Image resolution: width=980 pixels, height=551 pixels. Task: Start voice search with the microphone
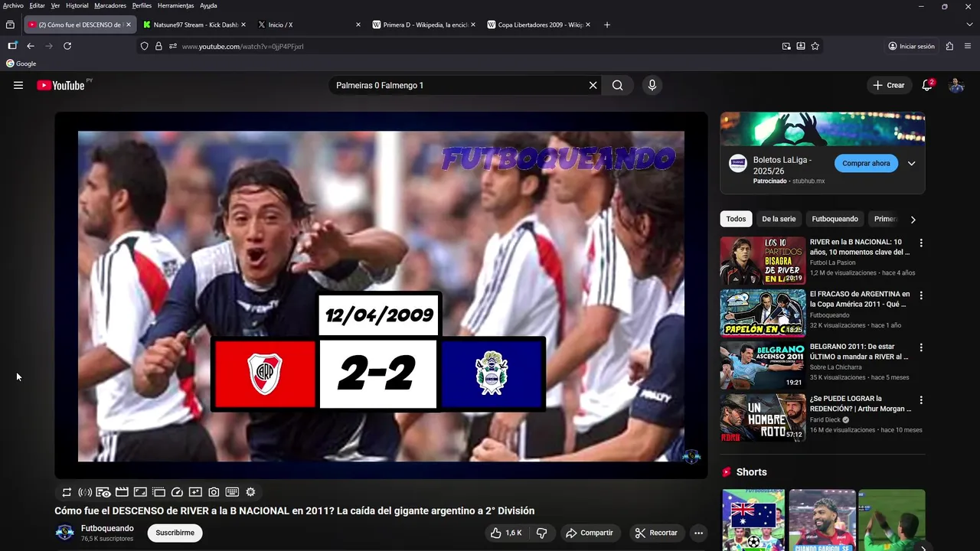652,85
